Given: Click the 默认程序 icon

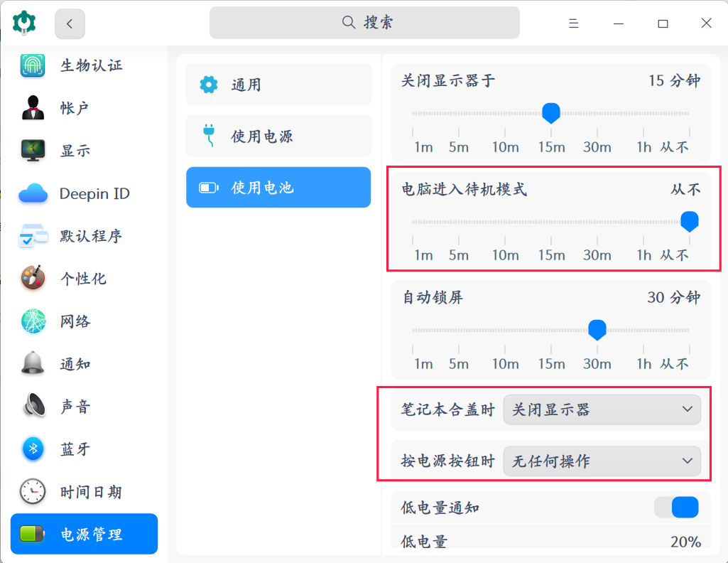Looking at the screenshot, I should [x=33, y=236].
